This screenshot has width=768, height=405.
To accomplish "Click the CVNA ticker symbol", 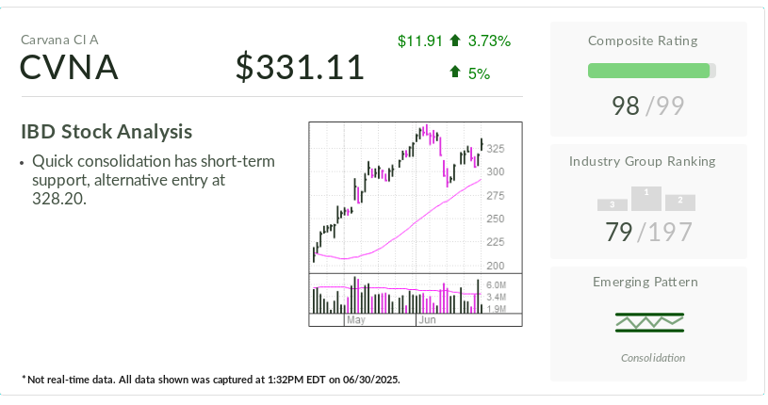I will pyautogui.click(x=69, y=68).
